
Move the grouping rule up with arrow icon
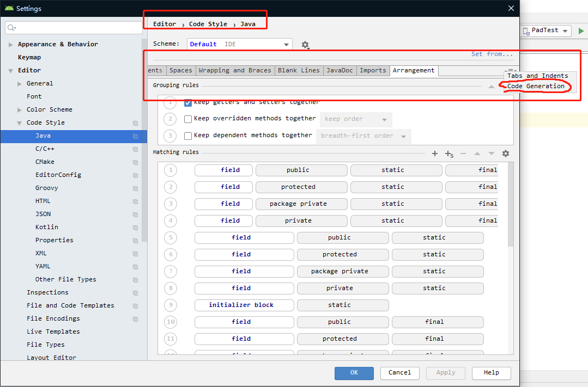[491, 87]
